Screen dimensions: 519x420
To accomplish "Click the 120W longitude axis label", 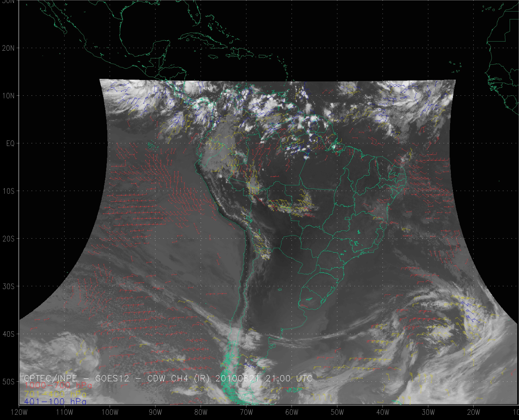I will [x=19, y=412].
